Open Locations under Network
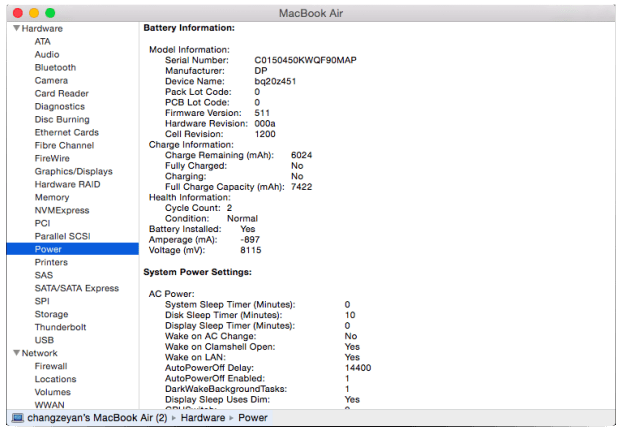This screenshot has width=622, height=433. click(55, 379)
